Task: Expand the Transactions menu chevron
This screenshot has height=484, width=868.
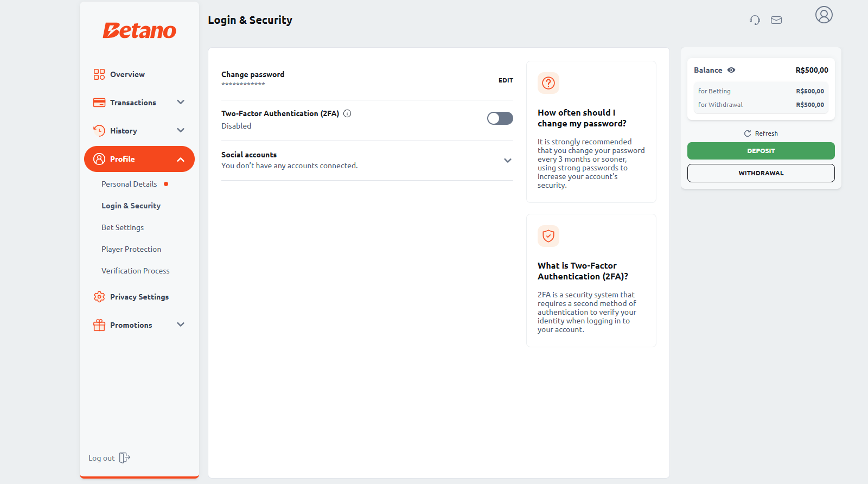Action: click(x=181, y=102)
